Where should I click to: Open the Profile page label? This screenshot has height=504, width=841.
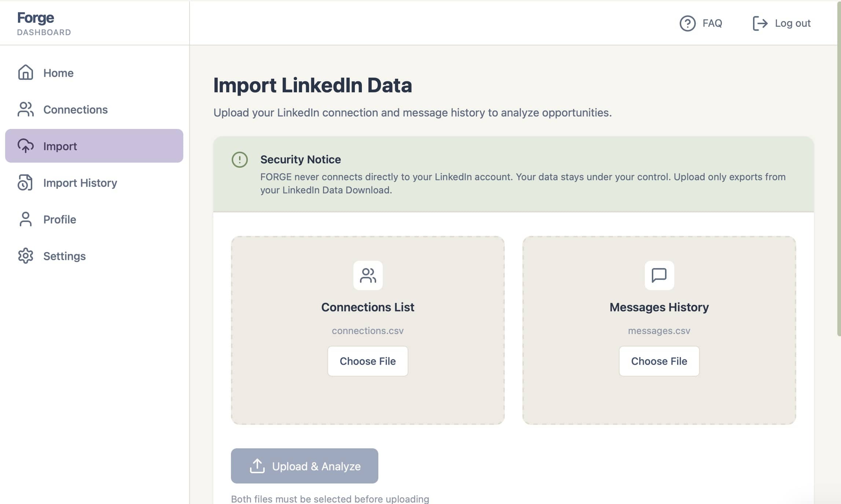pyautogui.click(x=60, y=219)
